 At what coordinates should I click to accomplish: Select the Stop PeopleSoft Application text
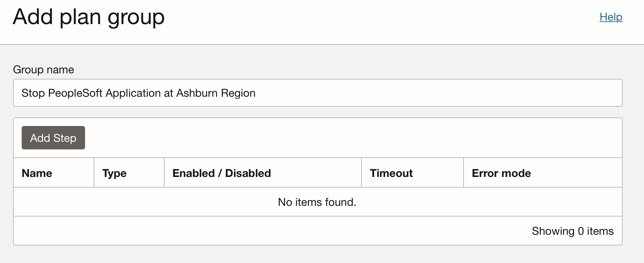point(138,93)
